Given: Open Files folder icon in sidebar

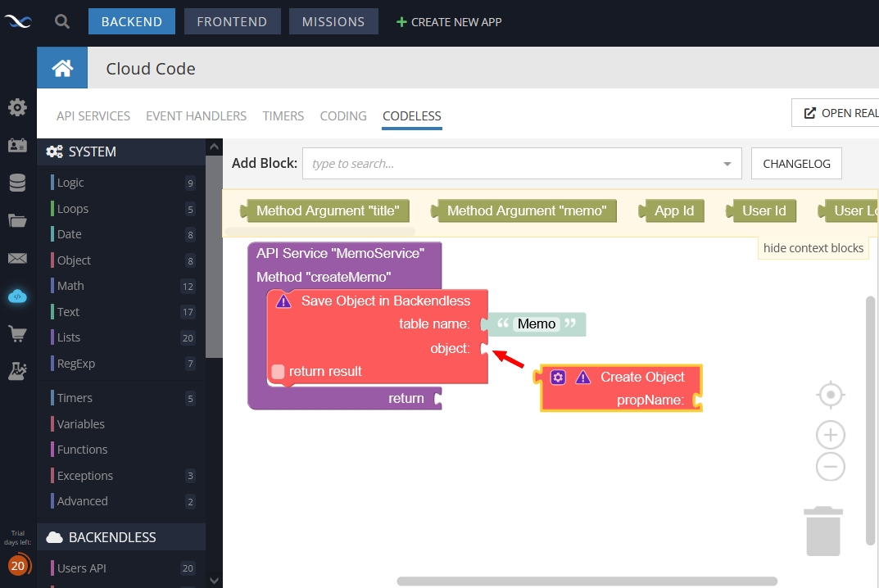Looking at the screenshot, I should [17, 220].
